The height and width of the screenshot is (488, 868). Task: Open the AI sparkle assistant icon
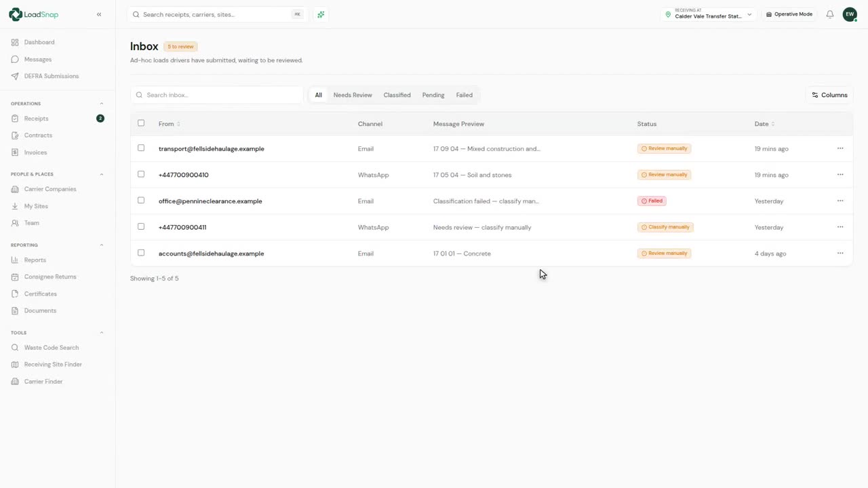[x=321, y=14]
